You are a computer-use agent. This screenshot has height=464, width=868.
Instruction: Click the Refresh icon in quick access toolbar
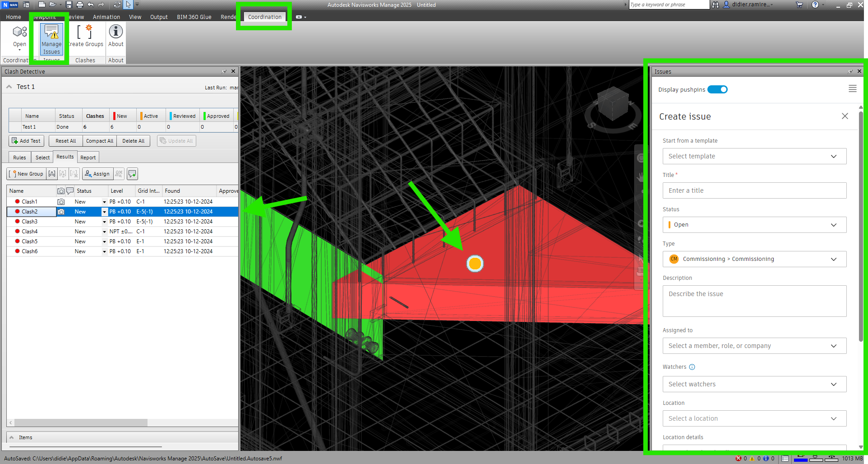pos(117,5)
